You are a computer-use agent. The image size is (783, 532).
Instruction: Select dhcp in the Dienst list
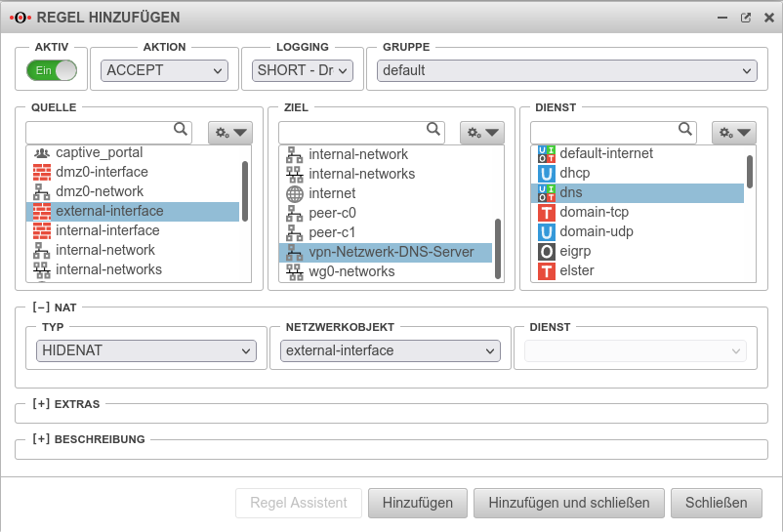point(575,173)
